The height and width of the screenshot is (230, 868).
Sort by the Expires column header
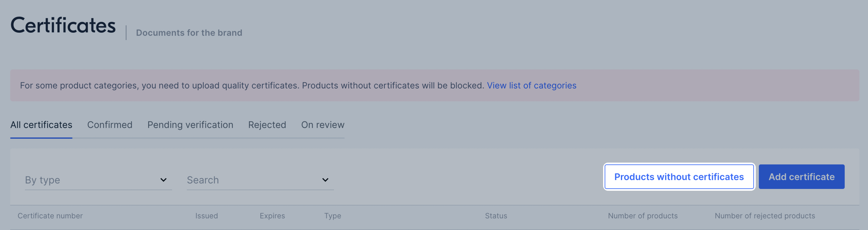tap(272, 216)
